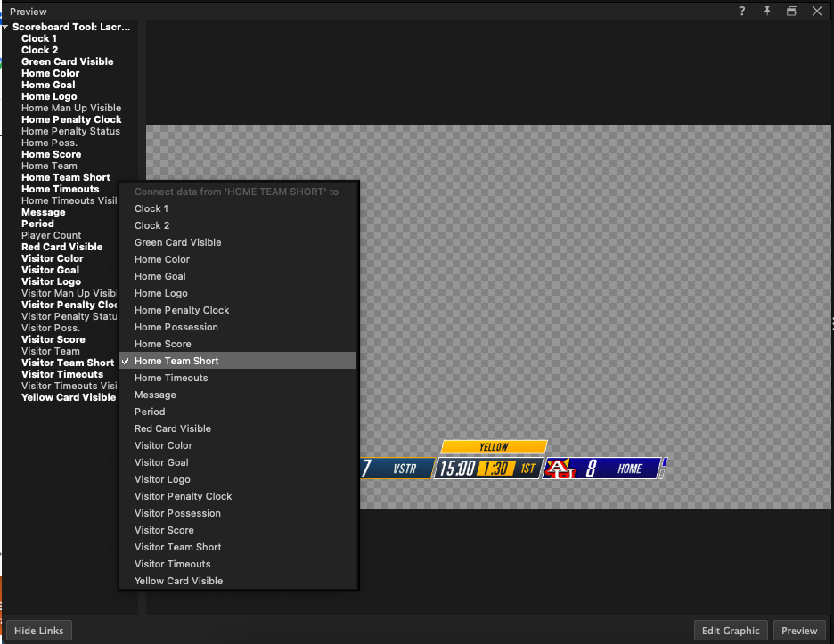Click the 15:00 game clock in scoreboard
Screen dimensions: 834x644
[457, 469]
